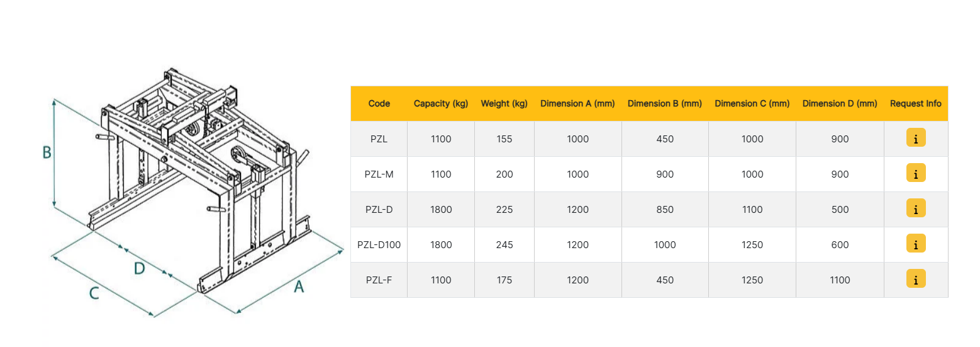Click the Request Info column header

[916, 103]
